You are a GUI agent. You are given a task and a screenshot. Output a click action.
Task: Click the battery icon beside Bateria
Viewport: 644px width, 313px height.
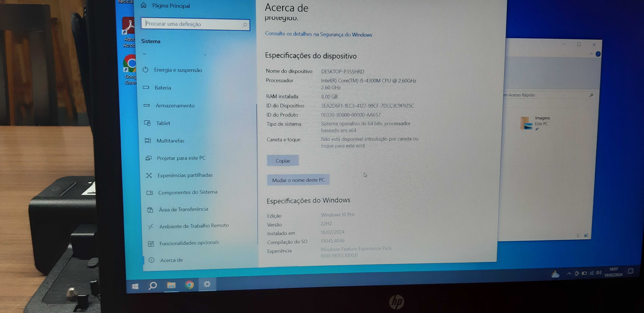[146, 87]
